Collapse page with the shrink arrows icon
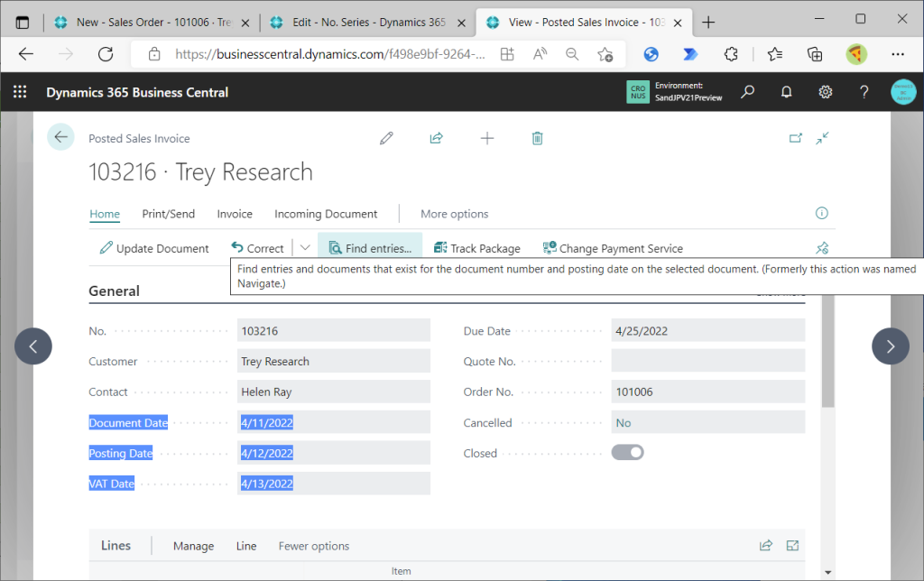924x581 pixels. tap(822, 138)
